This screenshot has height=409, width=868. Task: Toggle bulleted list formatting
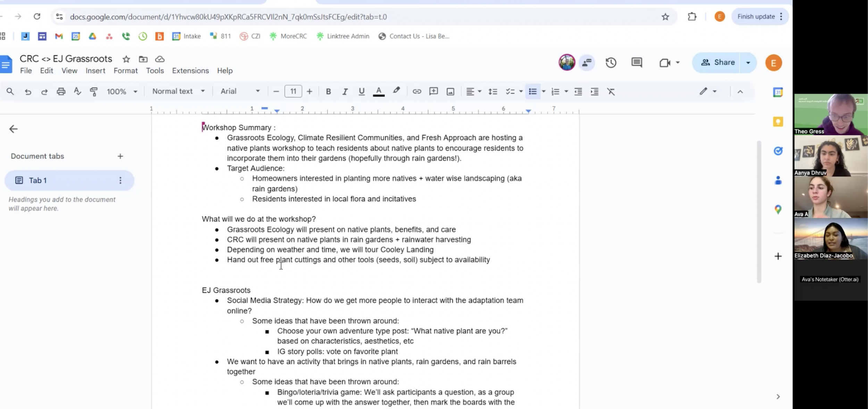click(x=533, y=92)
